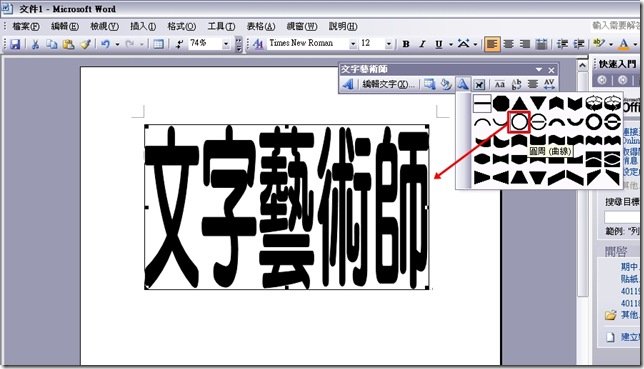Open the zoom percentage dropdown
The height and width of the screenshot is (369, 644).
click(x=226, y=44)
